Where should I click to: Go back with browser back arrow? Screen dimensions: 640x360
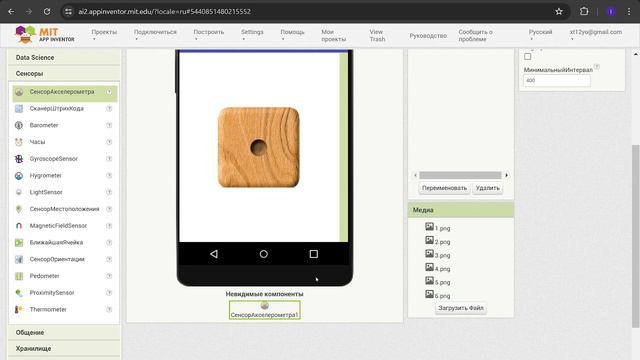(11, 11)
